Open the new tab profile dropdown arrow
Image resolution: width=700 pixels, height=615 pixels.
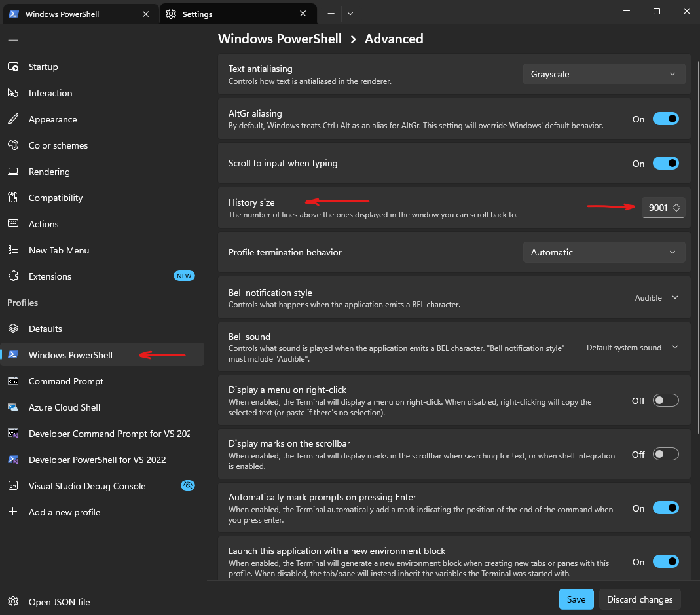coord(350,13)
